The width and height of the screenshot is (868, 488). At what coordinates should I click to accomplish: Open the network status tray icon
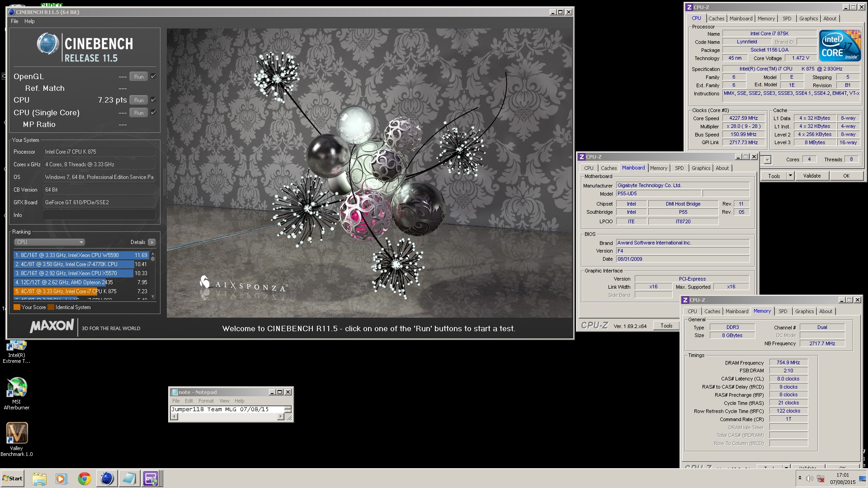(x=821, y=479)
